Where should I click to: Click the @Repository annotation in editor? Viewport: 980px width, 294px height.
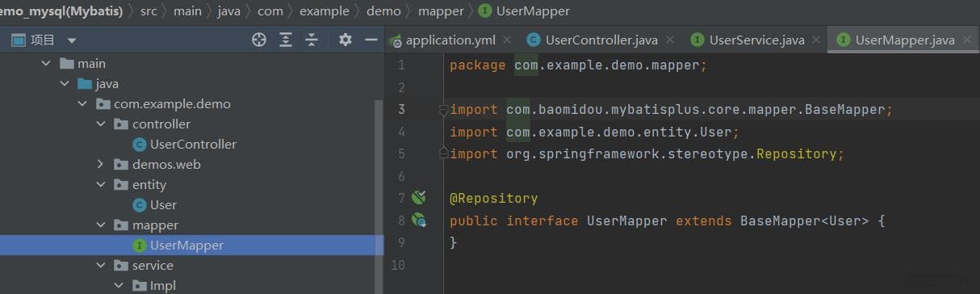point(493,198)
